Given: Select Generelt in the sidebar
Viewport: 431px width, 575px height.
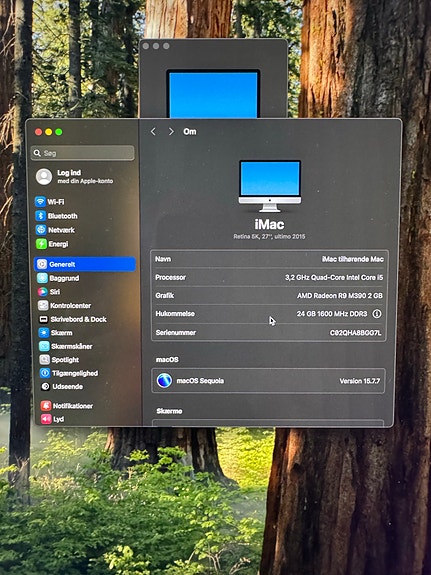Looking at the screenshot, I should [x=85, y=264].
